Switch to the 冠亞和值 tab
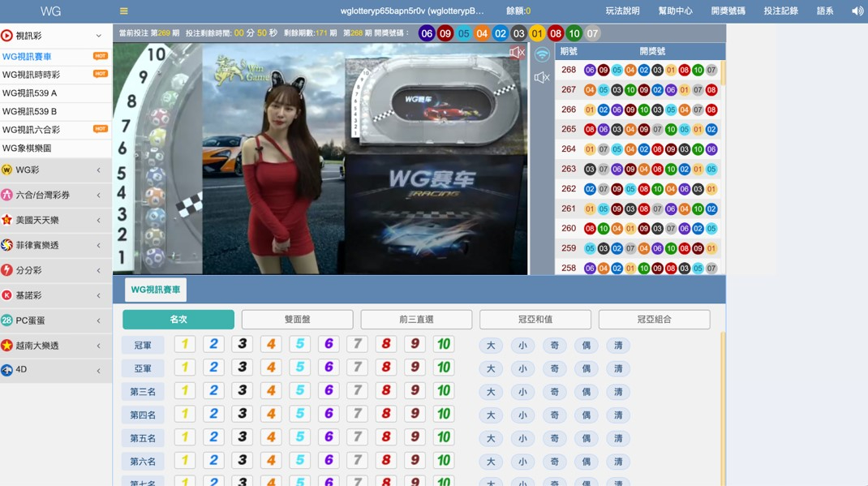Screen dimensions: 868x486 (x=535, y=320)
